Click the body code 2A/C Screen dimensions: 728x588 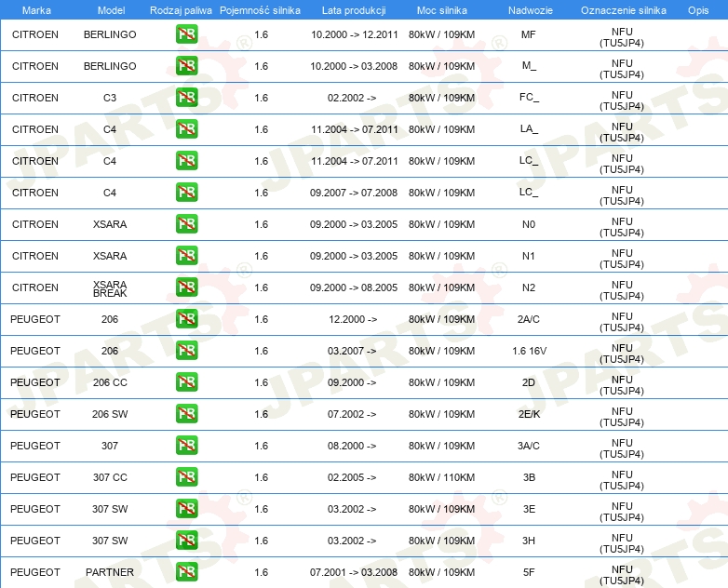pyautogui.click(x=529, y=319)
